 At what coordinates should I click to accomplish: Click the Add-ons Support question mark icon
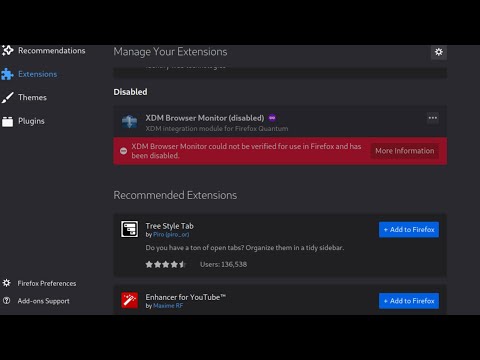tap(6, 301)
